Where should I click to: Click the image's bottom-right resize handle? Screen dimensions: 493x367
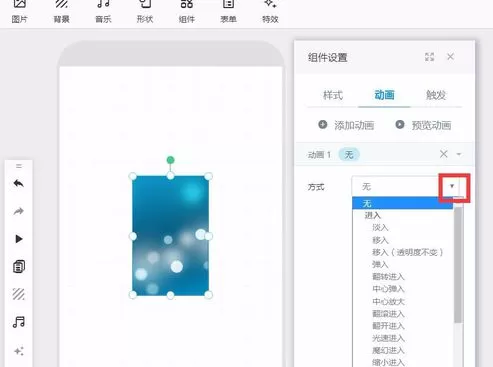tap(208, 295)
